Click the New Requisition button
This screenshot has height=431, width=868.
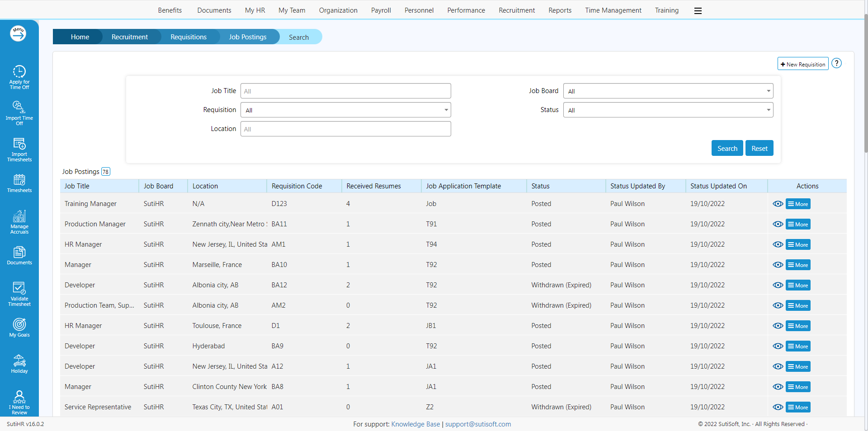pos(802,64)
